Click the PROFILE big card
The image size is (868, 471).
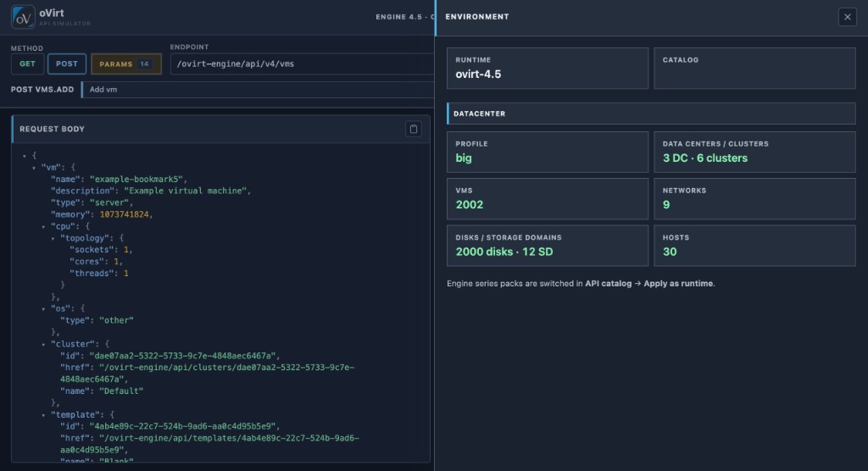[x=548, y=152]
